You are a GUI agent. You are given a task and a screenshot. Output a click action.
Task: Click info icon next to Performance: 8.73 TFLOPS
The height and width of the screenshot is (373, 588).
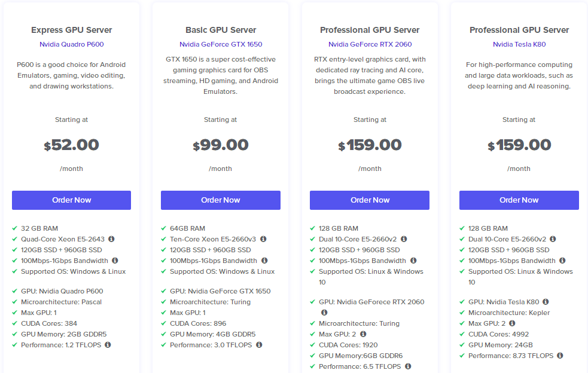tap(560, 356)
